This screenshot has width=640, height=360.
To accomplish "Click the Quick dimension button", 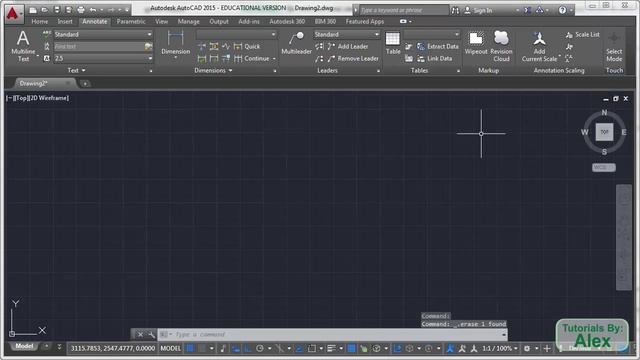I will click(247, 47).
